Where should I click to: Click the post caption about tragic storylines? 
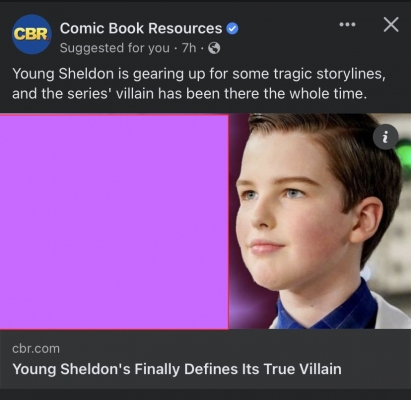click(x=199, y=83)
